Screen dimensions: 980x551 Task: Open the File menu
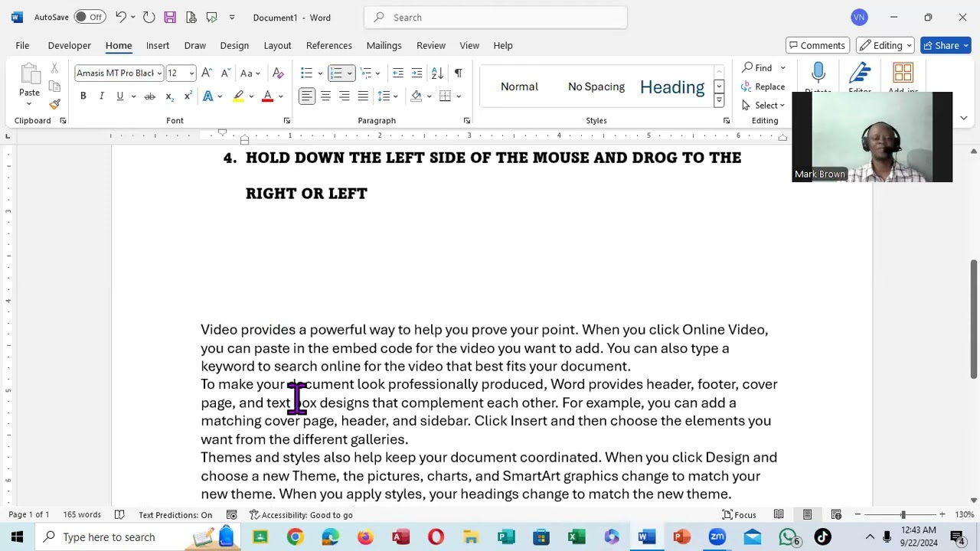tap(22, 45)
